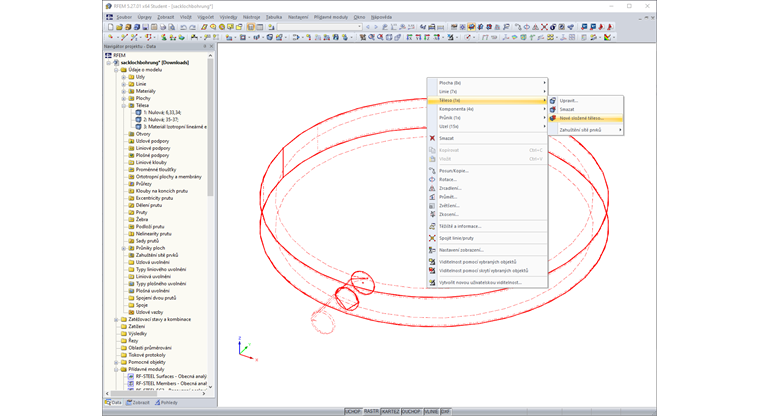The height and width of the screenshot is (416, 760).
Task: Switch to the Pohledy navigator tab
Action: click(x=166, y=402)
